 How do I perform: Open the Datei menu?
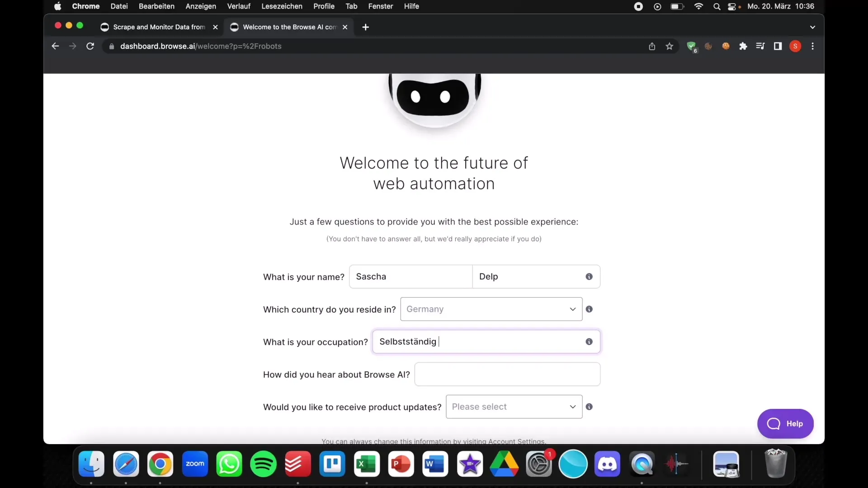coord(119,6)
